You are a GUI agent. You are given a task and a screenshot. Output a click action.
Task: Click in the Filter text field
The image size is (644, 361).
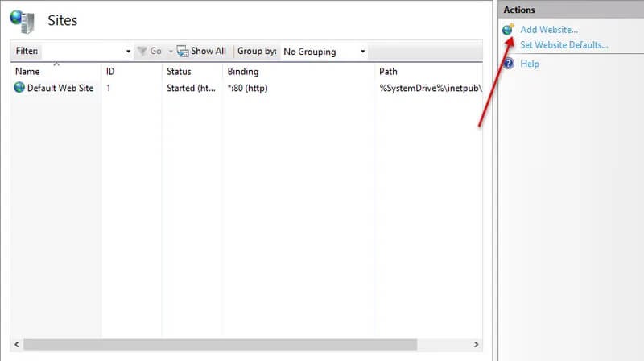tap(82, 52)
